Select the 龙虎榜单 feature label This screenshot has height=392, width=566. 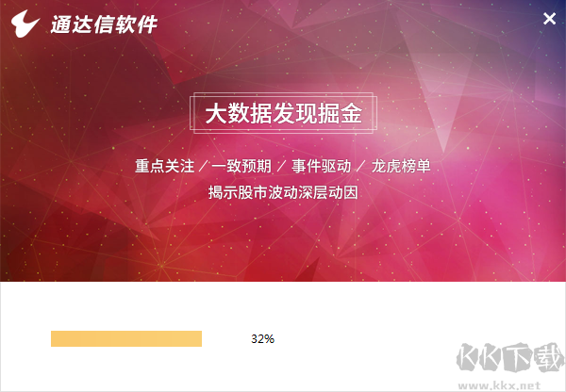coord(401,167)
